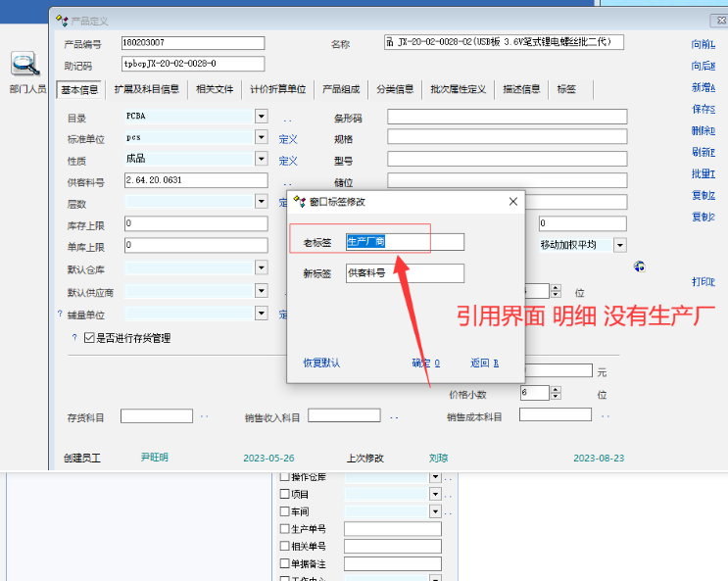
Task: Click the ellipsis button beside 供客料号 field
Action: pos(287,182)
